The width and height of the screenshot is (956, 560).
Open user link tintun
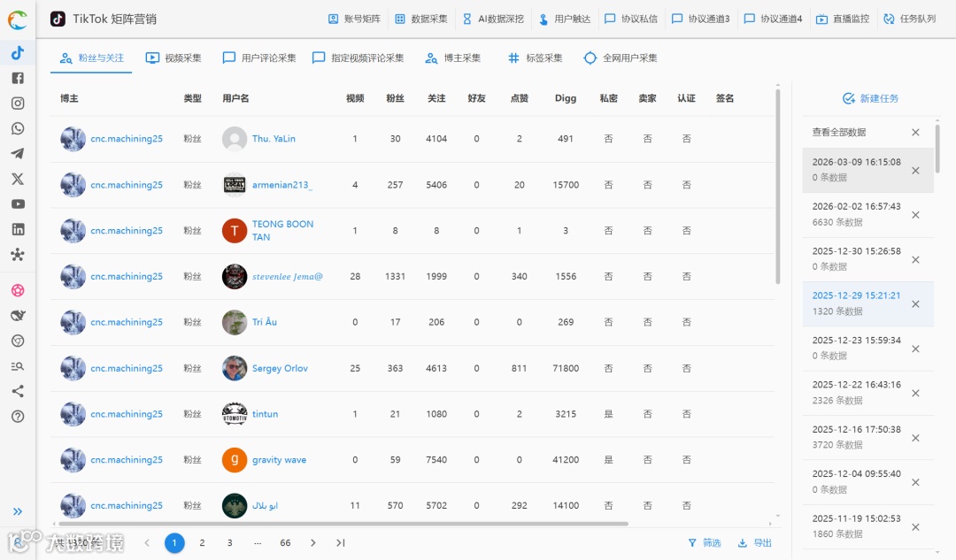pyautogui.click(x=266, y=414)
